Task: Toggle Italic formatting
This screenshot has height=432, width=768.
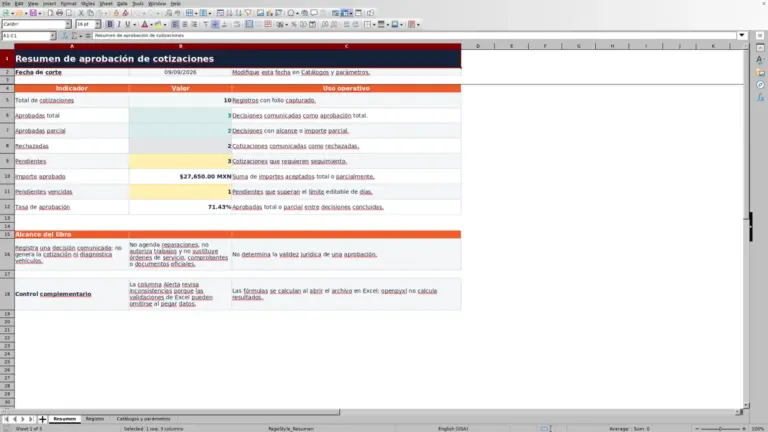Action: click(119, 24)
